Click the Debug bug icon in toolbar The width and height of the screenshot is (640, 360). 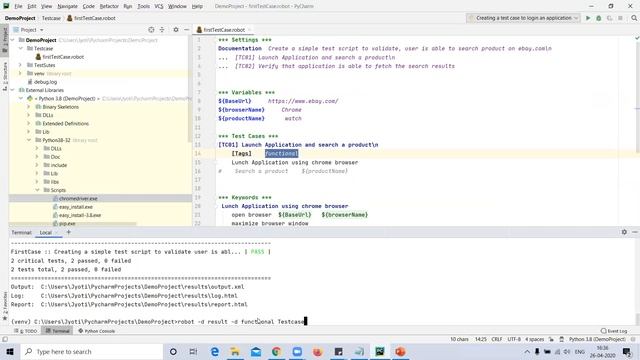click(x=598, y=18)
